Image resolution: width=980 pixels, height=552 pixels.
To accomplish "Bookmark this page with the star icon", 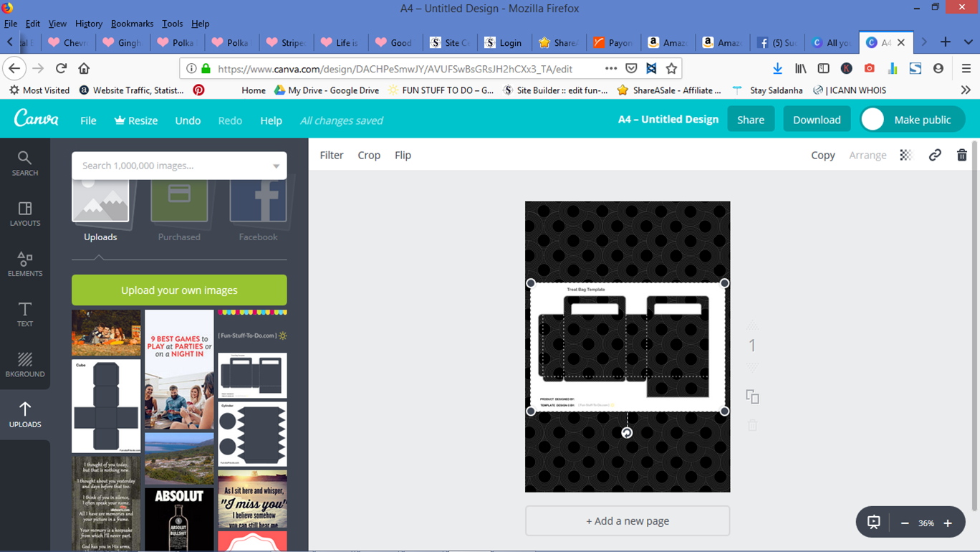I will click(x=671, y=68).
